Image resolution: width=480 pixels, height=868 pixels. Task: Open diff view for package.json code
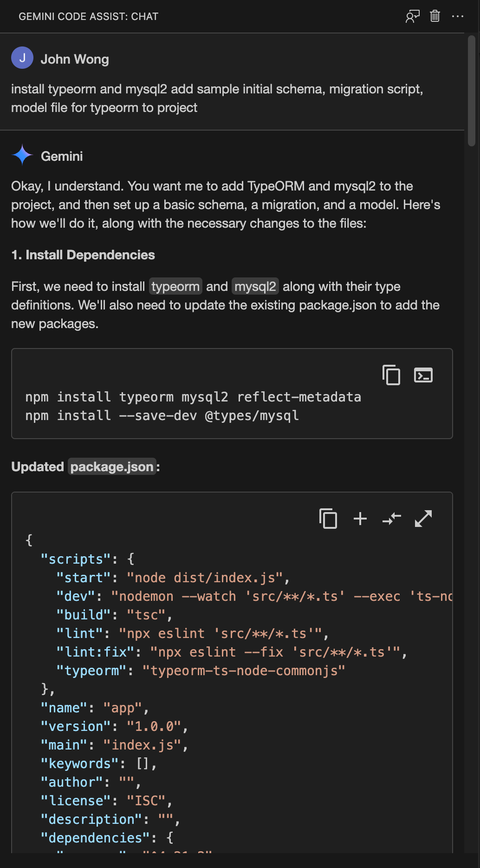coord(392,519)
